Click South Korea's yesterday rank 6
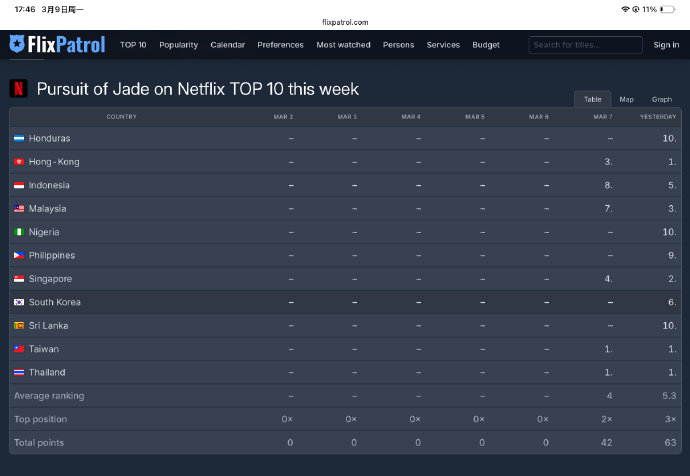Viewport: 690px width, 476px height. [x=672, y=302]
